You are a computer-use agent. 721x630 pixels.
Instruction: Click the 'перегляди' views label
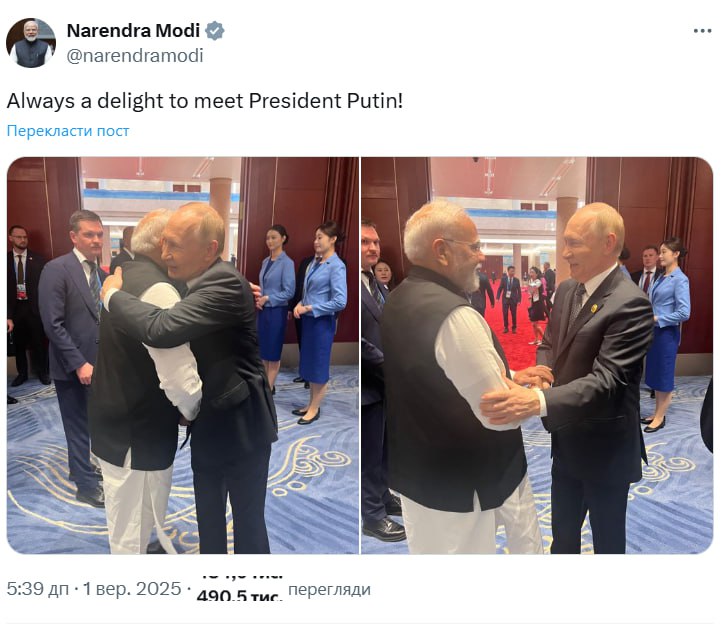click(x=329, y=590)
